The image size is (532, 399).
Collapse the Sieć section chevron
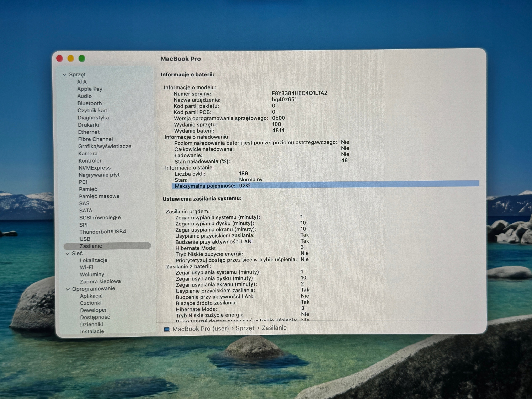click(68, 254)
